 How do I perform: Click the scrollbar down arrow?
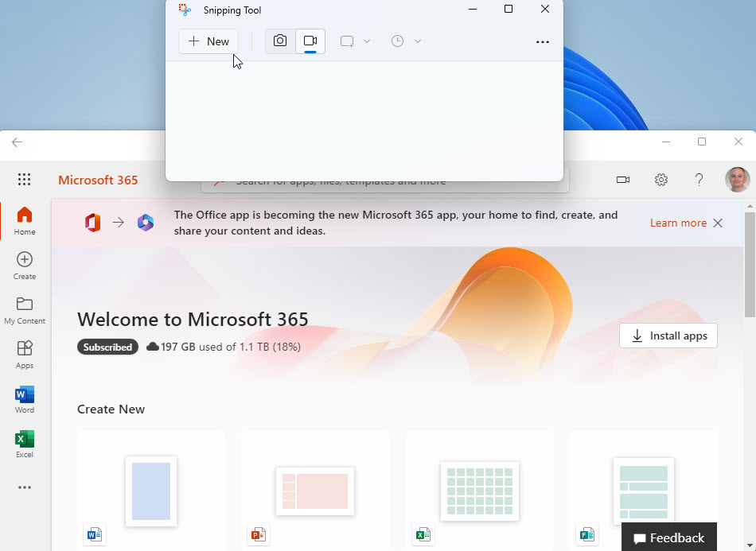[x=750, y=545]
